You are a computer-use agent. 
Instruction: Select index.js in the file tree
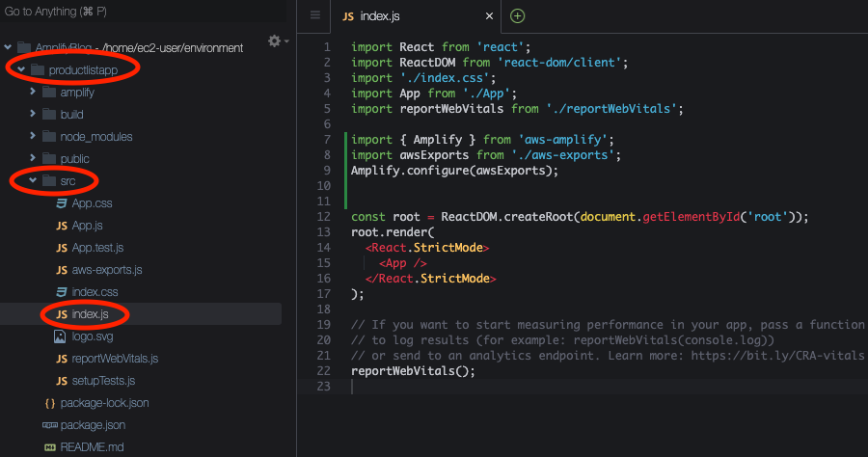pyautogui.click(x=91, y=313)
